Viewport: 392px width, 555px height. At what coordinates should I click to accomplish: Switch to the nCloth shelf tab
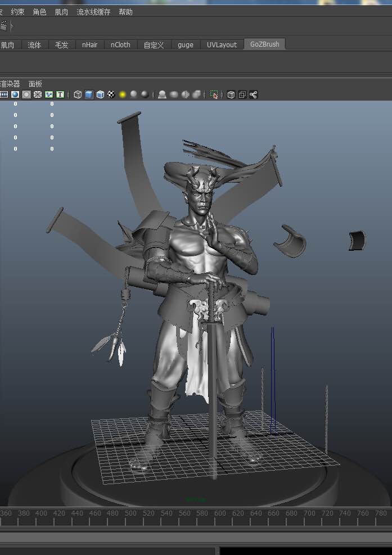pos(120,45)
